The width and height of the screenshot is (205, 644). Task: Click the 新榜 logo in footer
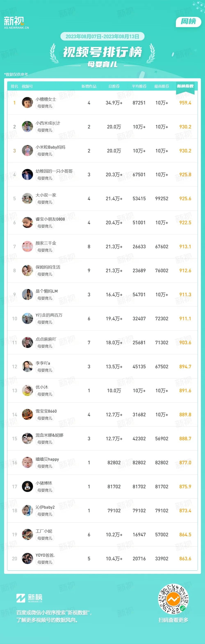coord(29,598)
